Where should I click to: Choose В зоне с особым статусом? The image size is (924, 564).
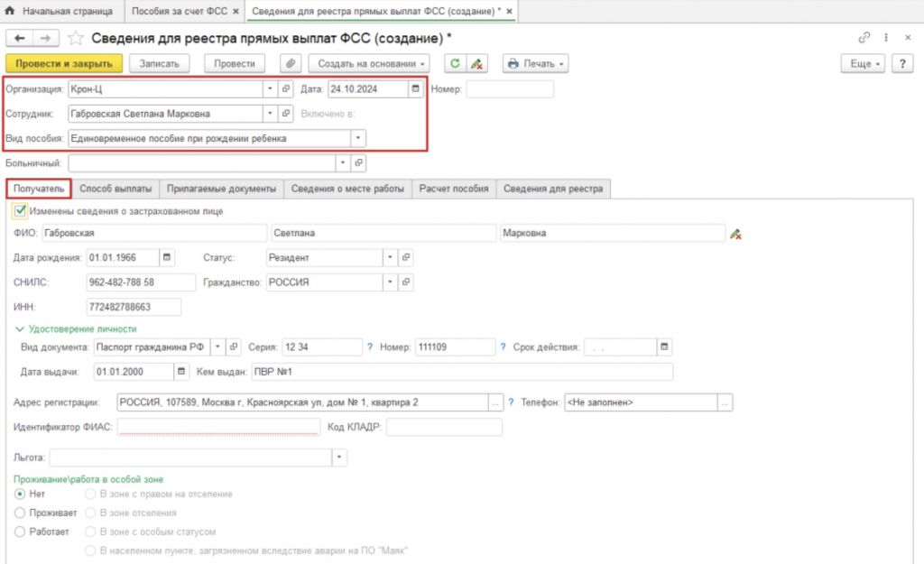[x=90, y=532]
